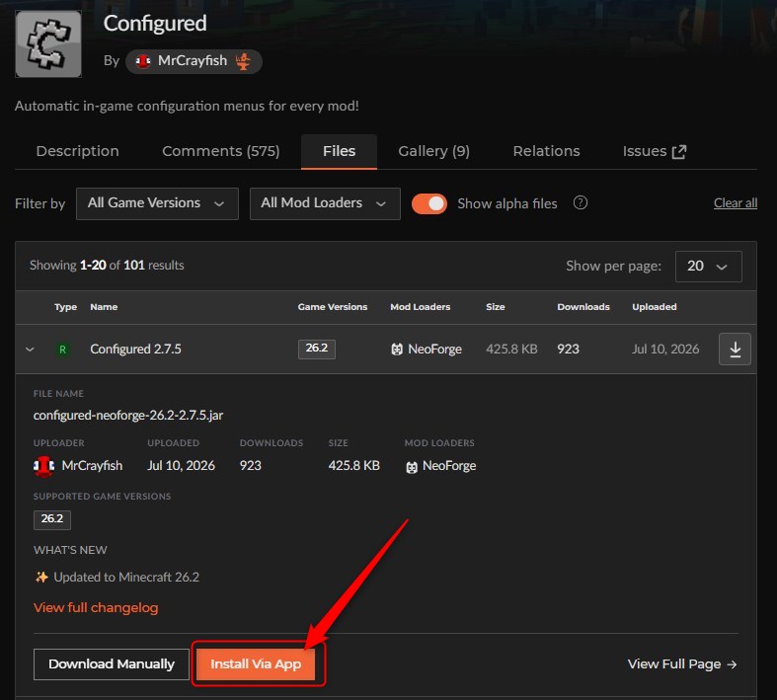Open the View Full Page link

point(682,663)
